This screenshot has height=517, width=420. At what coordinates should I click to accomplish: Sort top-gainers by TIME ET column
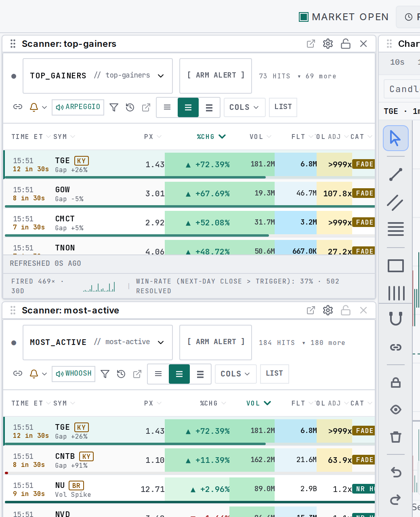tap(31, 137)
